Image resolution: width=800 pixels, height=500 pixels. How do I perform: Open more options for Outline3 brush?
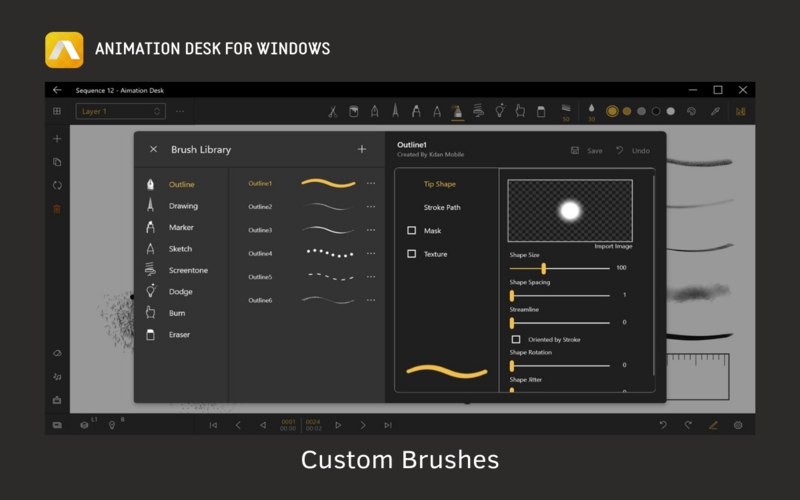pos(371,230)
